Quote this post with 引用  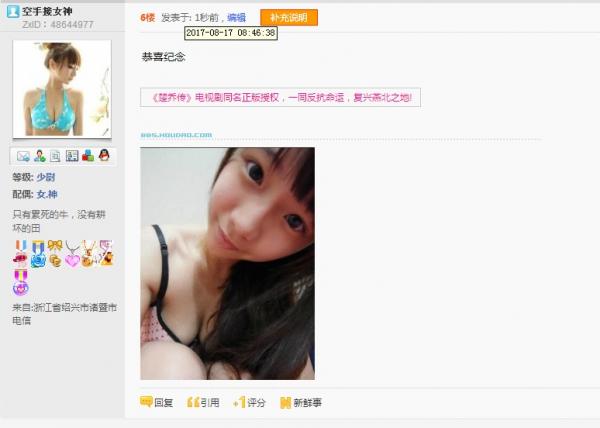click(x=203, y=402)
